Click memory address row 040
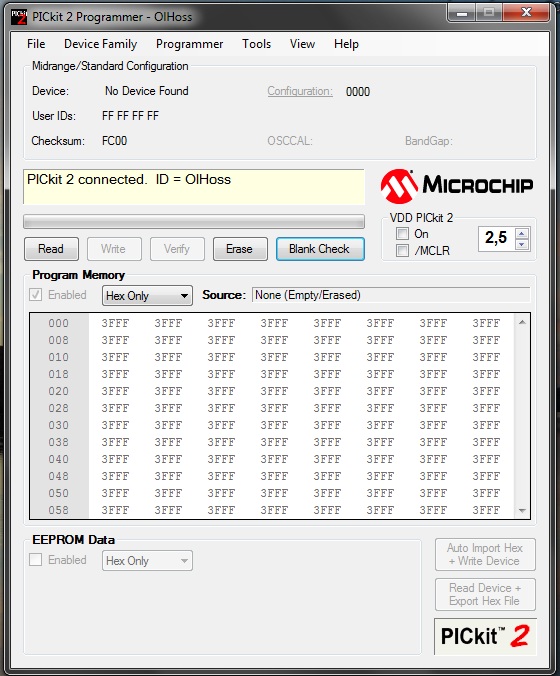Viewport: 560px width, 676px height. [x=59, y=459]
